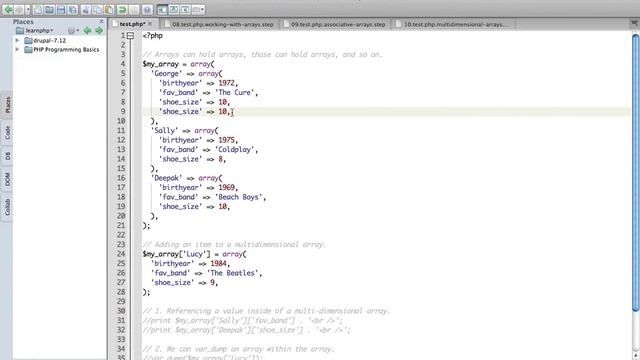This screenshot has width=640, height=360.
Task: Undo the last edit with green arrow
Action: [x=122, y=9]
